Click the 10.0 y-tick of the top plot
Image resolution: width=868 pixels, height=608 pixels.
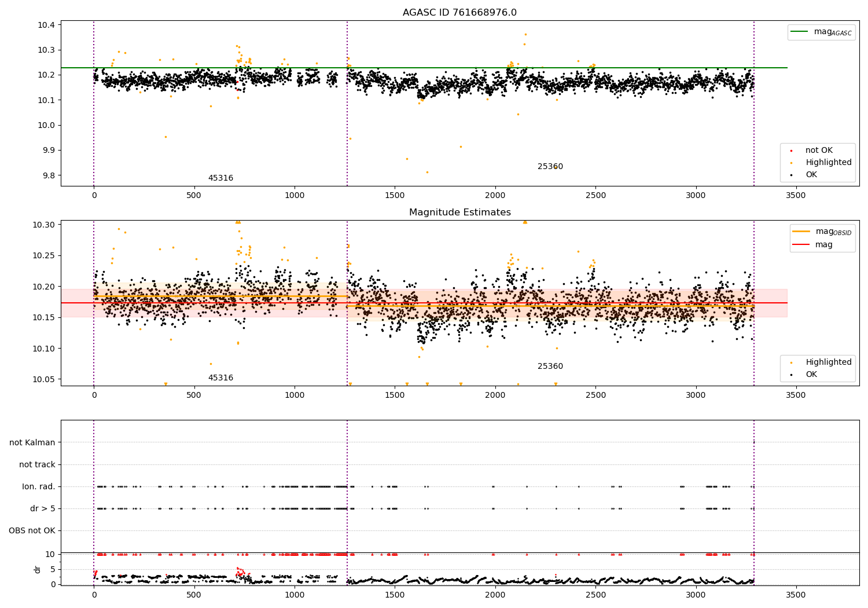(47, 126)
